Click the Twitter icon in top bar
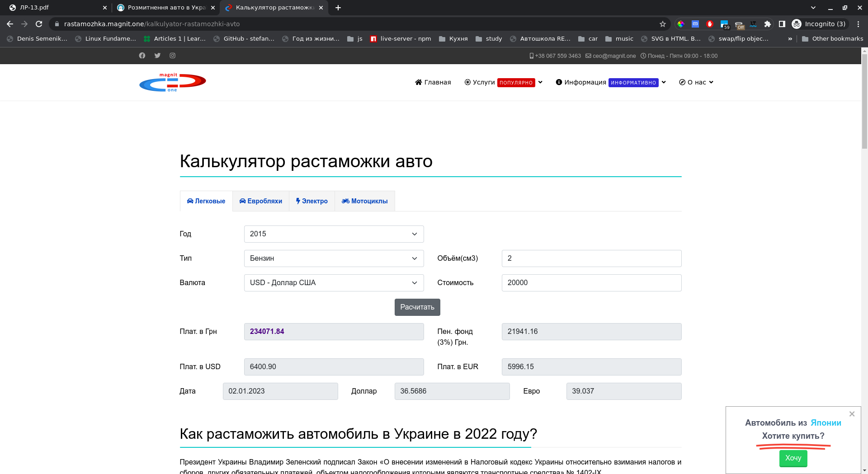 coord(157,56)
